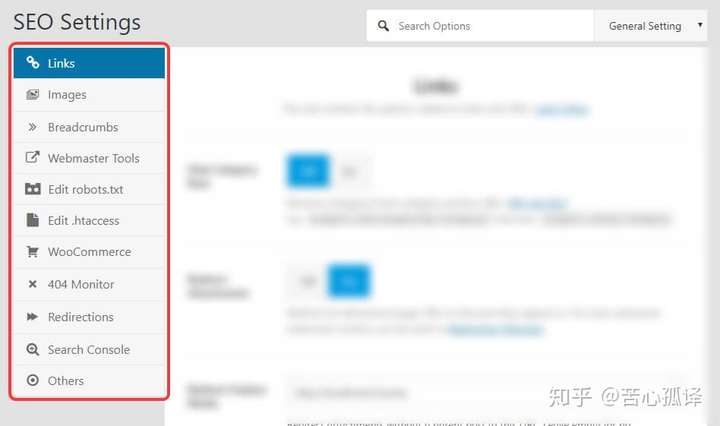Viewport: 720px width, 426px height.
Task: Click the dropdown arrow next to General Setting
Action: pos(700,25)
